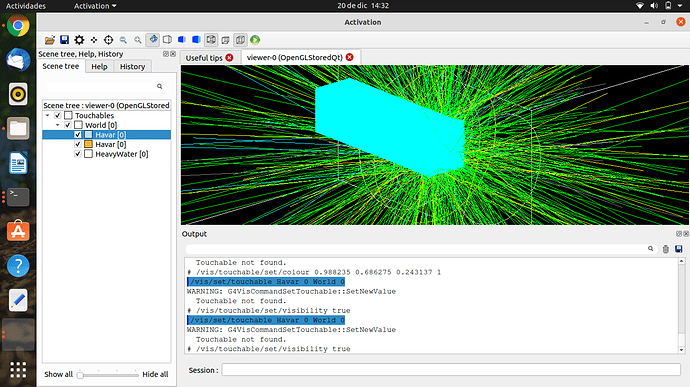Image resolution: width=690 pixels, height=387 pixels.
Task: Select the Pick crosshair tool
Action: 108,40
